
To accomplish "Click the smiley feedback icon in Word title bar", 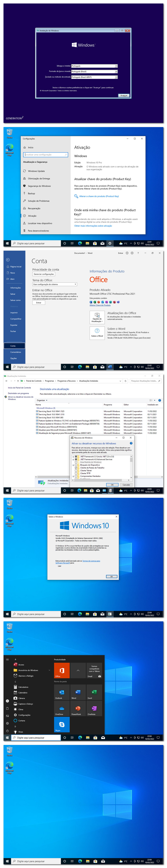I will tap(127, 253).
